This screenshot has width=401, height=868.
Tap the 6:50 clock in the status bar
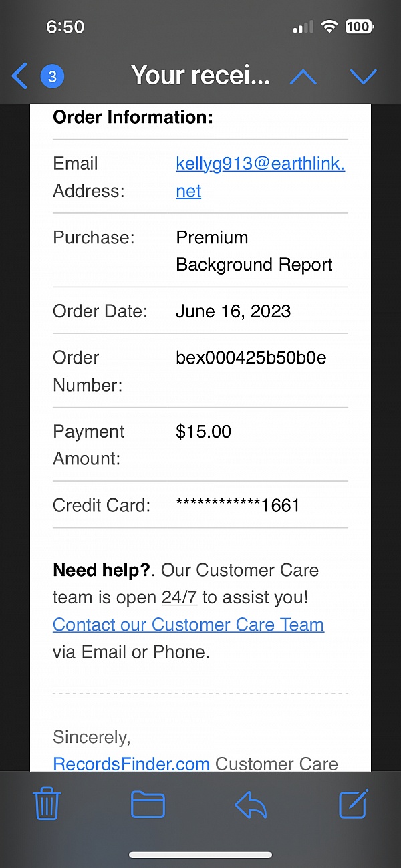click(x=65, y=27)
